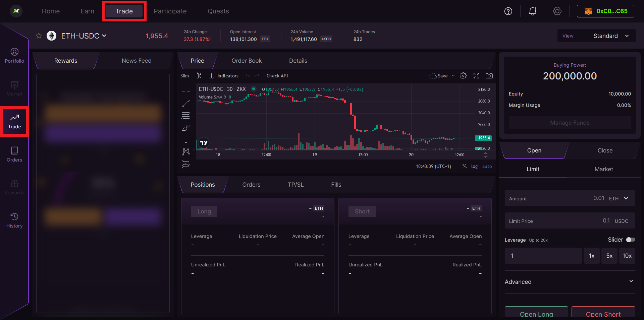Toggle auto scale on chart

click(487, 167)
